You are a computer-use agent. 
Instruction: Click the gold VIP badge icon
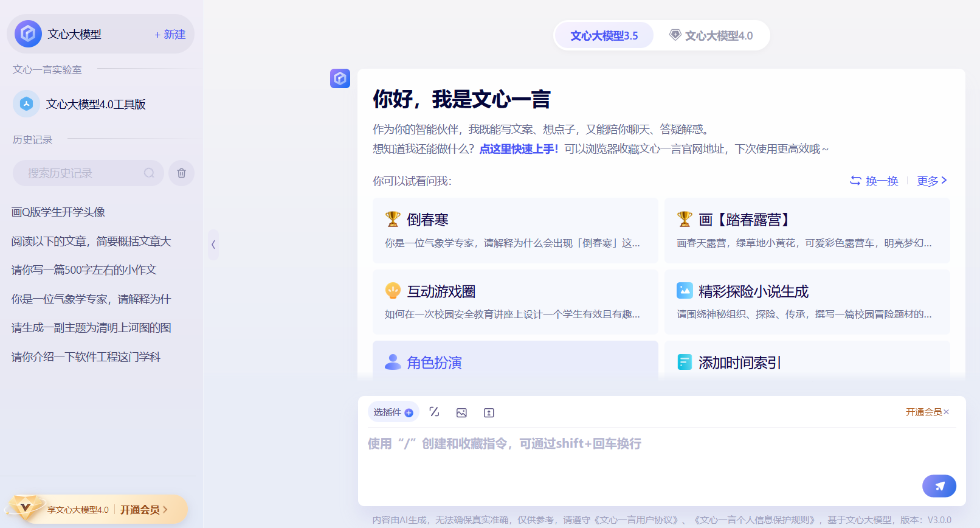26,507
